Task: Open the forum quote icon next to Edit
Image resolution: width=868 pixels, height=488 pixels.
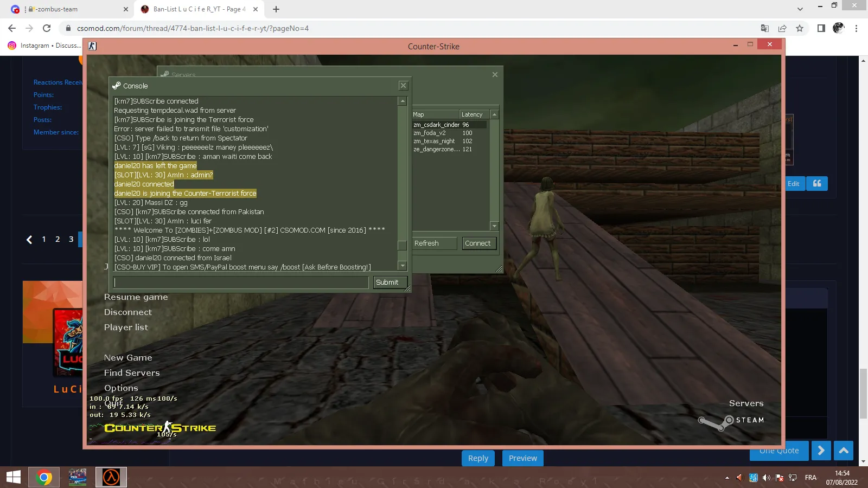Action: click(x=817, y=184)
